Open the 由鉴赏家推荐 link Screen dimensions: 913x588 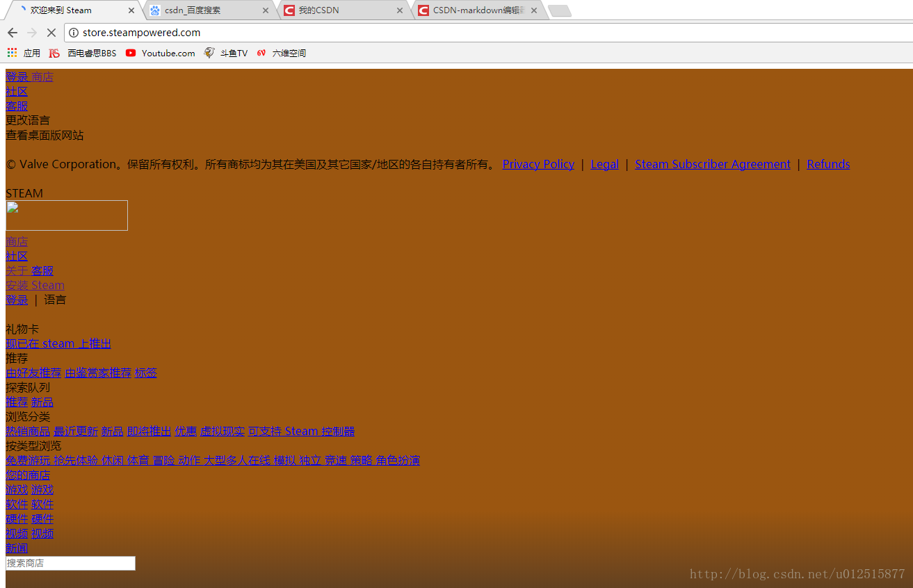[98, 373]
